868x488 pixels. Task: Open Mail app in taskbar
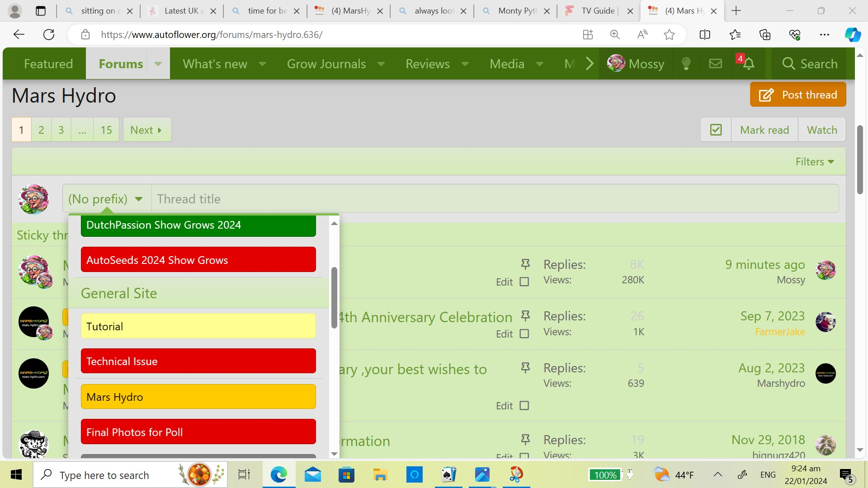tap(313, 474)
